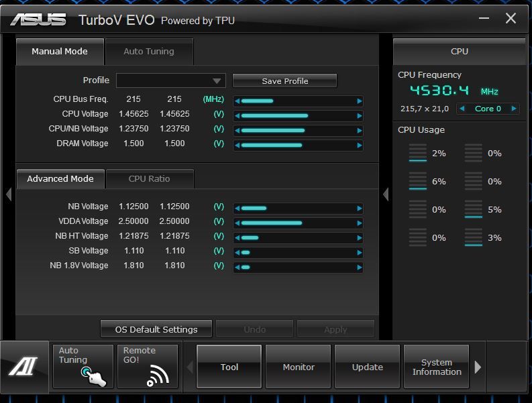Decrease NB Voltage with left arrow

pos(237,209)
